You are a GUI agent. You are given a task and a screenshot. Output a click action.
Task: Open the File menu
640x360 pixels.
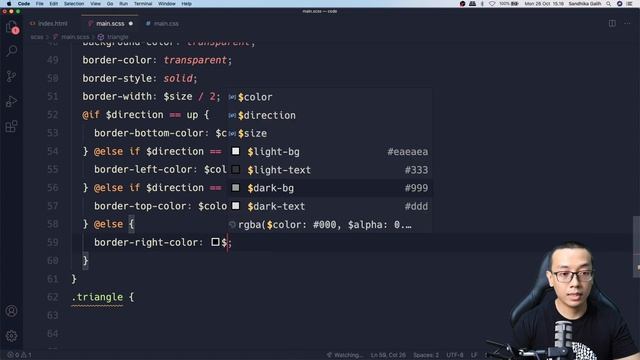pos(40,4)
